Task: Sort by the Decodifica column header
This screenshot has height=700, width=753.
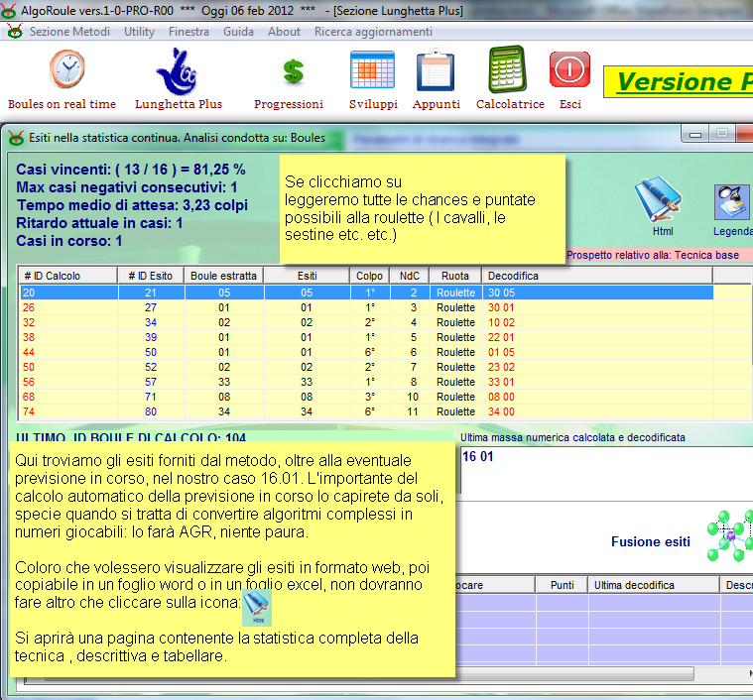Action: (x=597, y=276)
